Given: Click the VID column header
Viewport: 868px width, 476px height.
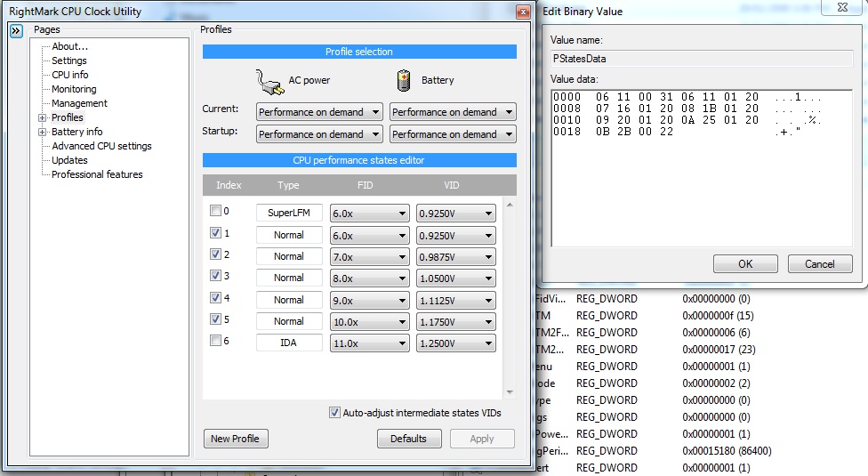Looking at the screenshot, I should click(x=452, y=185).
